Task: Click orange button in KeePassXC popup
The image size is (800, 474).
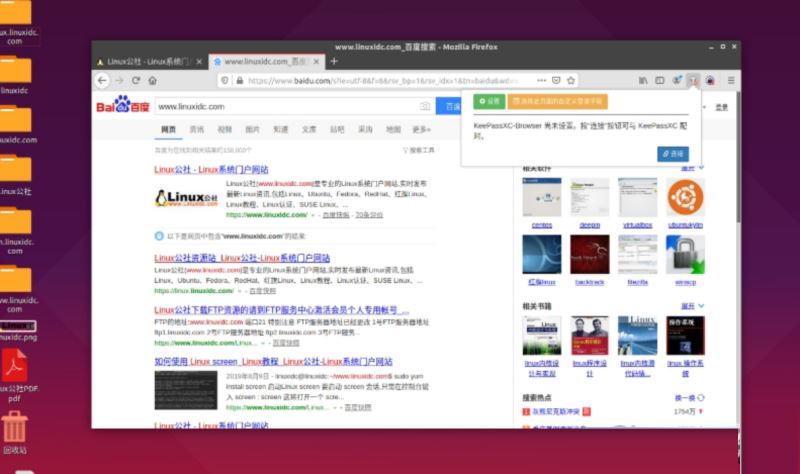Action: coord(557,102)
